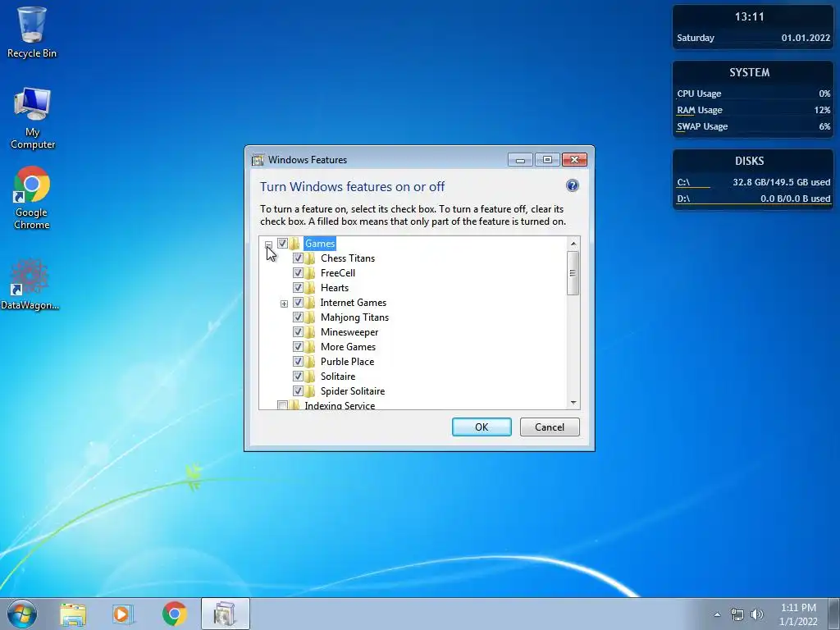Select the Minesweeper label
Viewport: 840px width, 630px height.
coord(349,332)
